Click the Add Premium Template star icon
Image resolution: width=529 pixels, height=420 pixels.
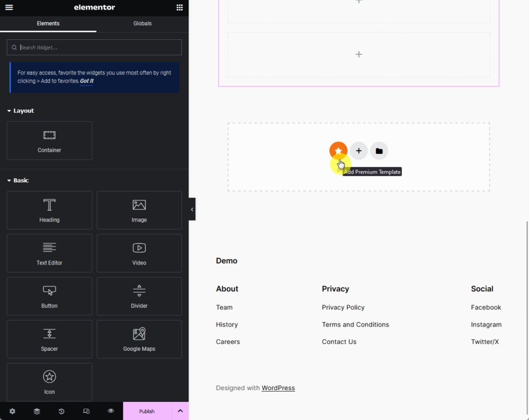pos(338,150)
